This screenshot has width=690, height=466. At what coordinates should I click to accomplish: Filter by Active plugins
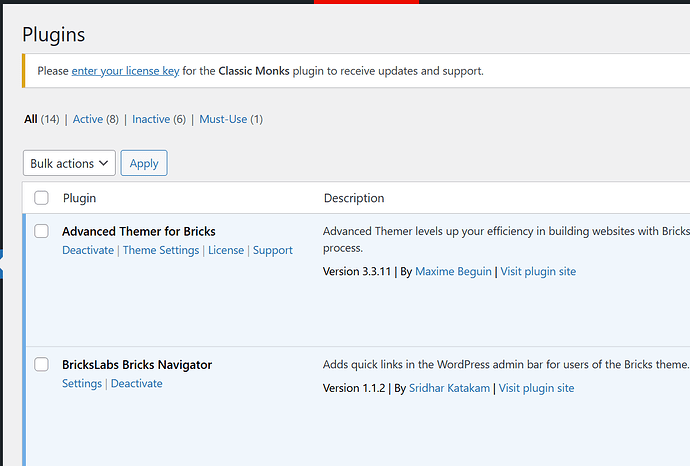(88, 119)
